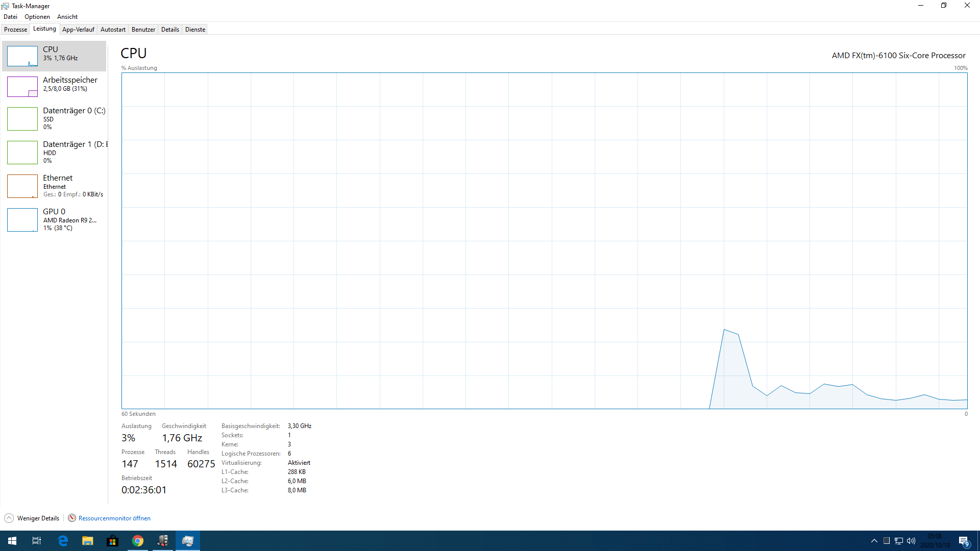
Task: Switch to the Prozesse tab
Action: 15,30
